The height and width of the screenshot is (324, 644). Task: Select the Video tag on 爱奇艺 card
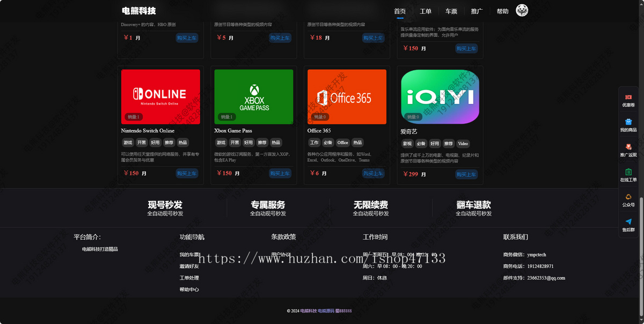[463, 144]
